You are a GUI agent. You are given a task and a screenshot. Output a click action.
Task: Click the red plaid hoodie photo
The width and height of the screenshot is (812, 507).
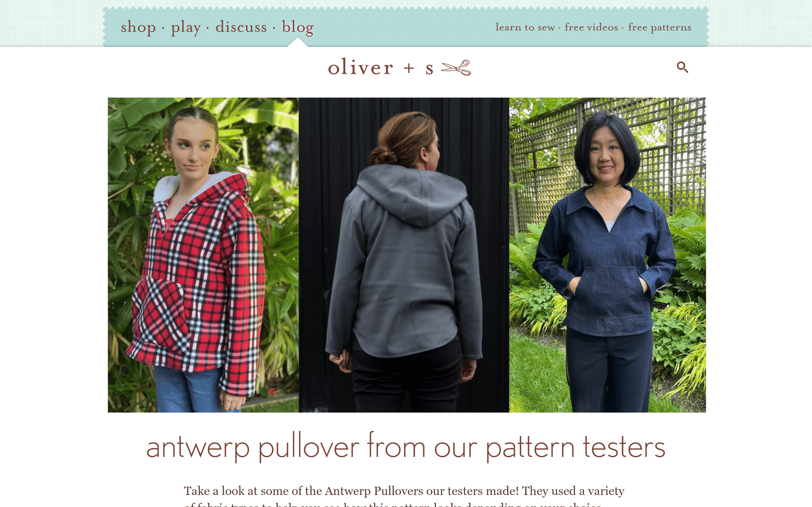[x=203, y=255]
